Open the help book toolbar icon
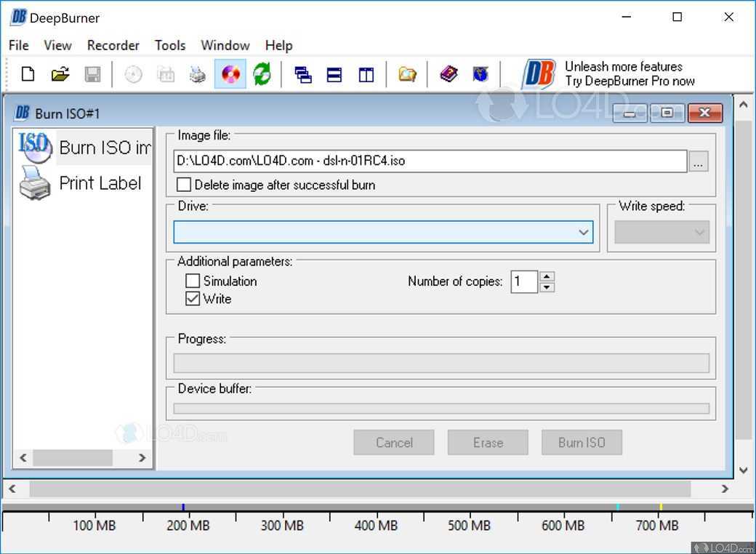Viewport: 756px width, 554px height. (x=449, y=74)
